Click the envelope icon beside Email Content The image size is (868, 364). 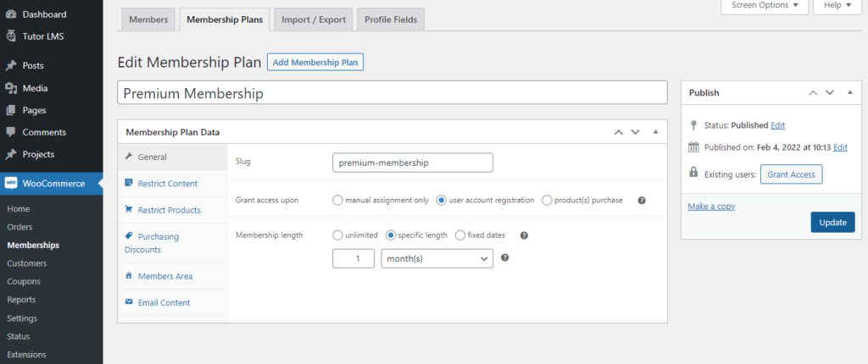[129, 302]
